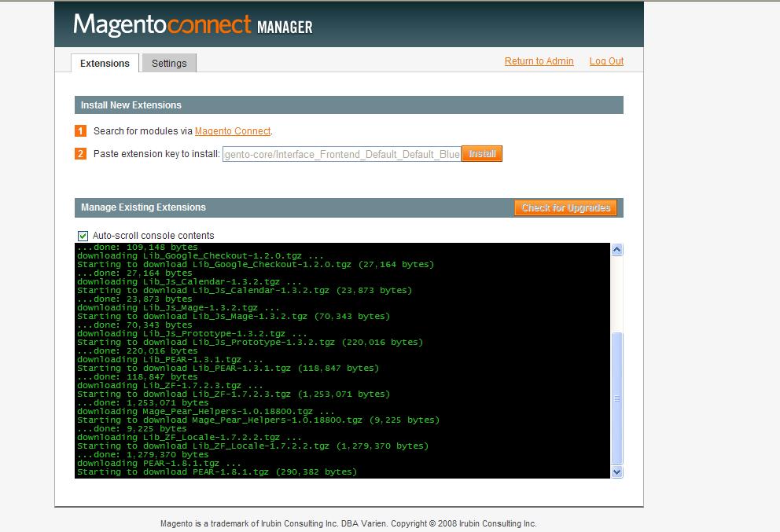The height and width of the screenshot is (532, 780).
Task: Click console line 'Starting to download PEAR-1.8.1.tgz'
Action: click(217, 471)
